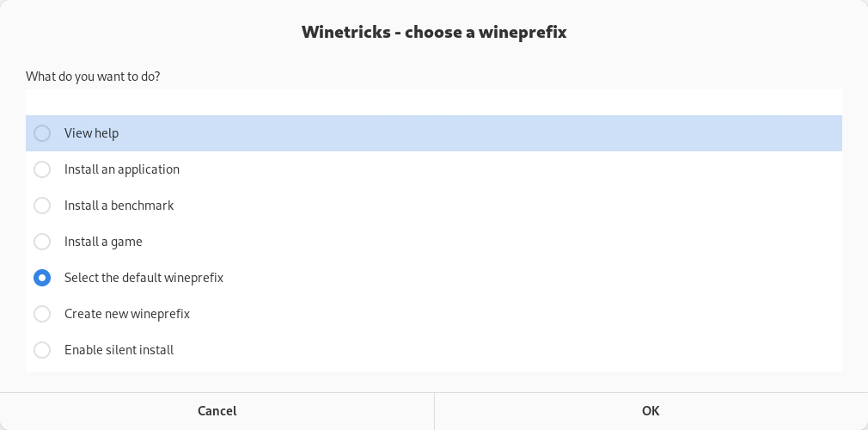Choose the Create new wineprefix radio button
The width and height of the screenshot is (868, 430).
[x=42, y=314]
